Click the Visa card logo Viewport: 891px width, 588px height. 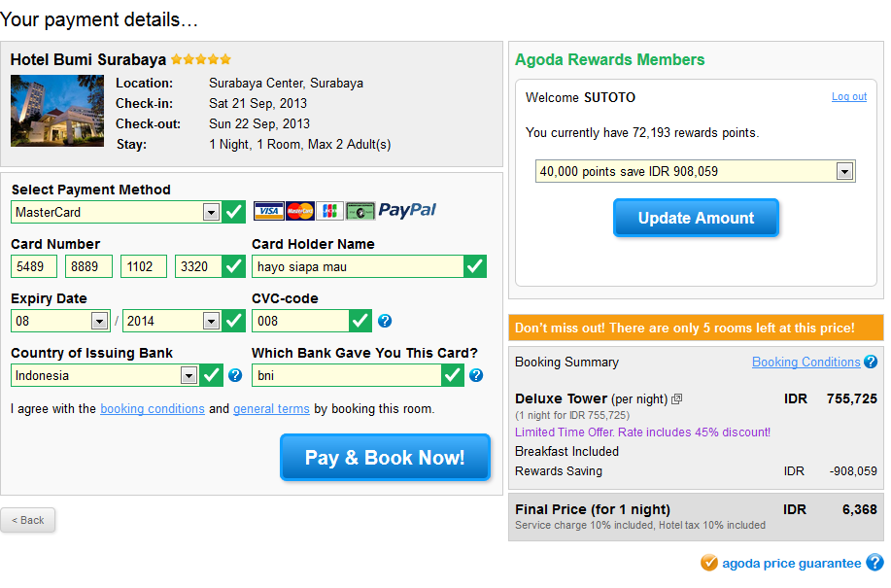[269, 211]
